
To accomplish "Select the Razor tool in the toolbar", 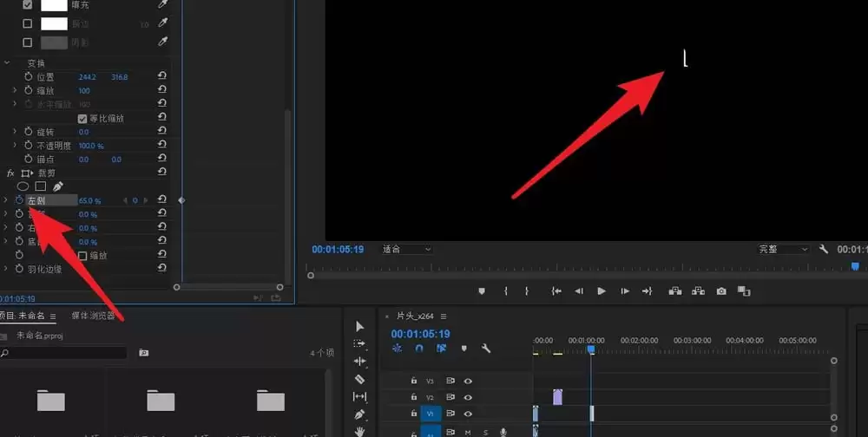I will [360, 379].
